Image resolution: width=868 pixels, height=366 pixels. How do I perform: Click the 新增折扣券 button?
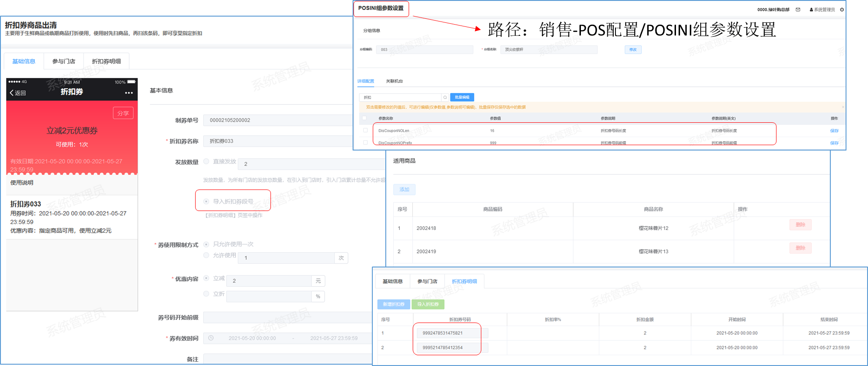pyautogui.click(x=393, y=304)
